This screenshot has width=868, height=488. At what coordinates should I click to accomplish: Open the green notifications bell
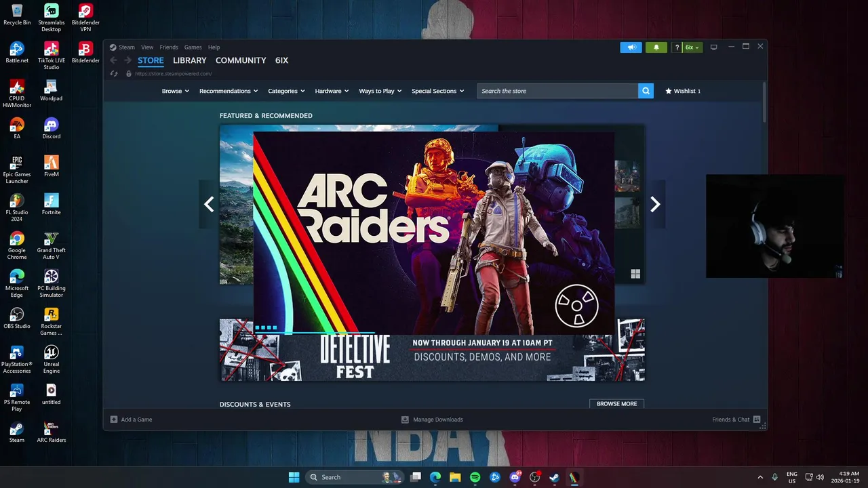pyautogui.click(x=656, y=47)
